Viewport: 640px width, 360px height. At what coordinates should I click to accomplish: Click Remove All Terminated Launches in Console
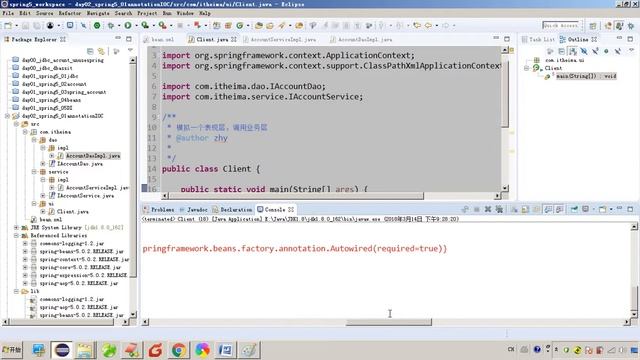pyautogui.click(x=499, y=209)
